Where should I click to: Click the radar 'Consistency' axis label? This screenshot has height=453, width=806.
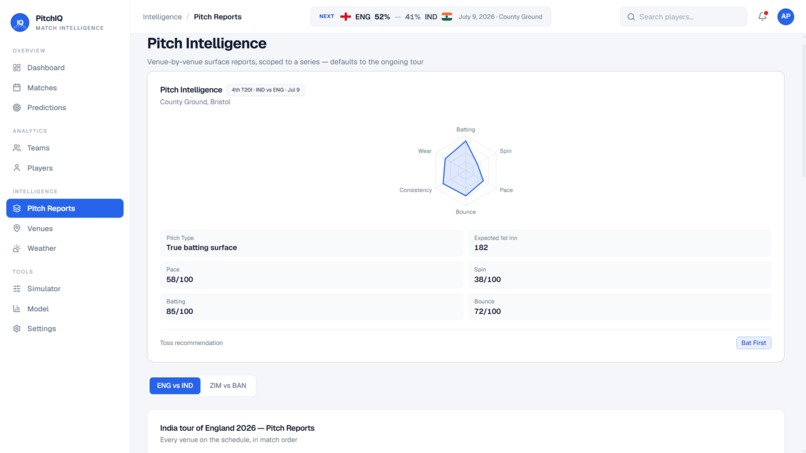tap(415, 190)
